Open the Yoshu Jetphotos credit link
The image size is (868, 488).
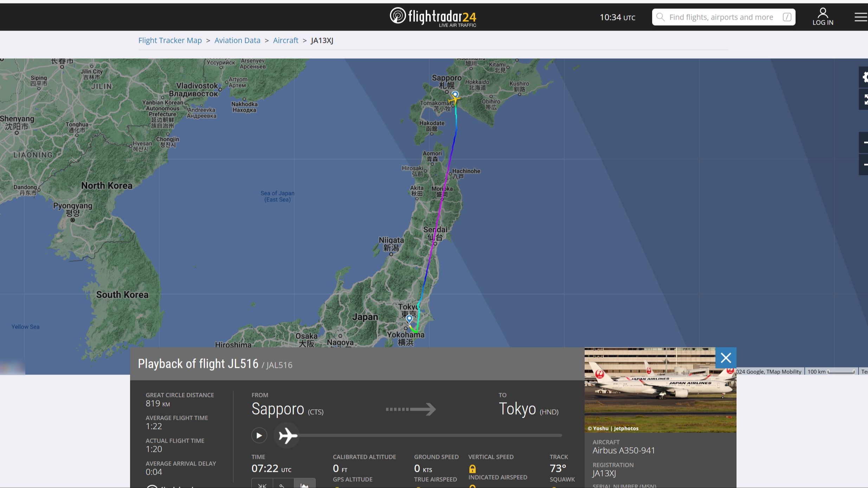coord(613,428)
